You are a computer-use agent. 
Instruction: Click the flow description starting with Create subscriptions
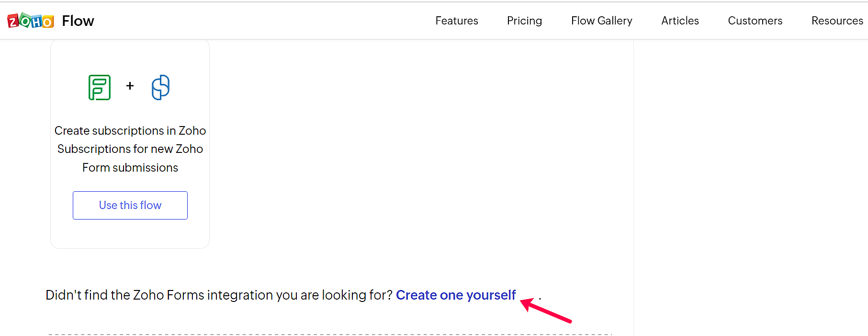130,149
